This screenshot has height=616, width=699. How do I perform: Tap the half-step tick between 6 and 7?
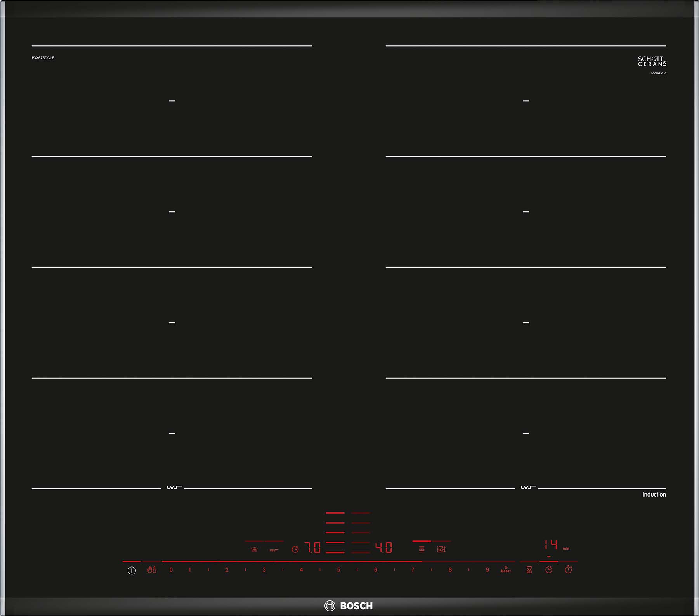[x=394, y=570]
